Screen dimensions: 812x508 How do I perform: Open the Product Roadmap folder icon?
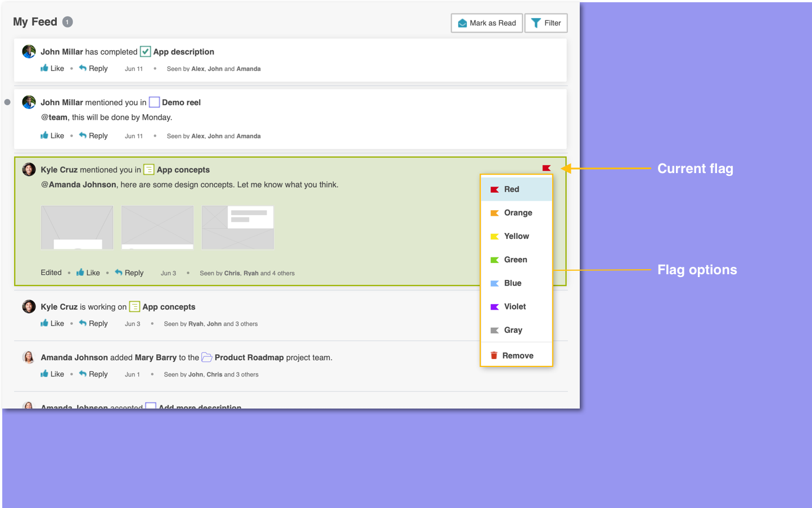pos(207,357)
